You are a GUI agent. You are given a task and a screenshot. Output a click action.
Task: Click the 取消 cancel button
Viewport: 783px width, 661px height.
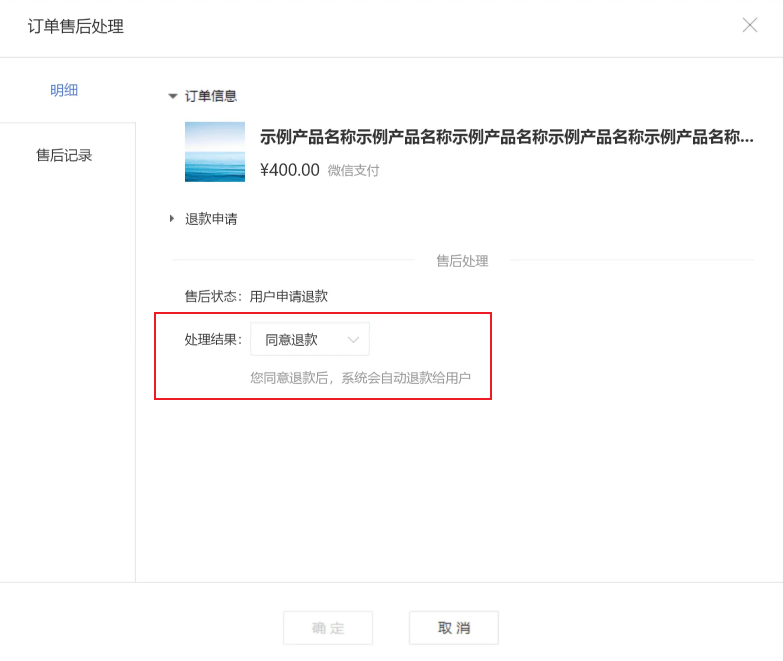pyautogui.click(x=454, y=628)
